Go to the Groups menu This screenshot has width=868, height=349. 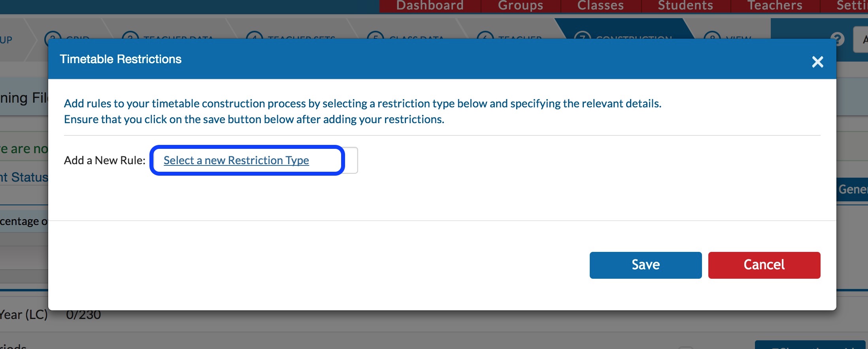pyautogui.click(x=521, y=6)
